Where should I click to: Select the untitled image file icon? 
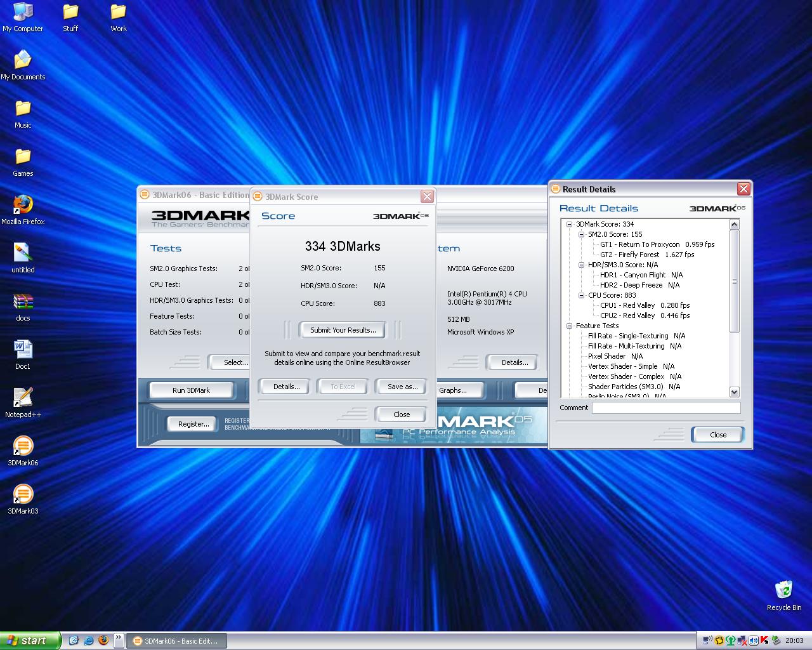pos(23,259)
